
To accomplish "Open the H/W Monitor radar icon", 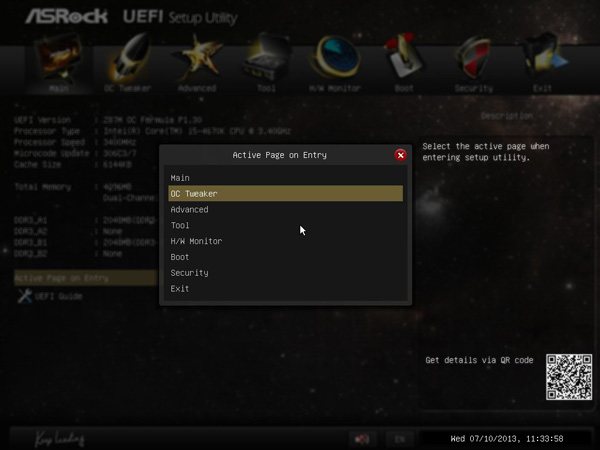I will click(335, 57).
